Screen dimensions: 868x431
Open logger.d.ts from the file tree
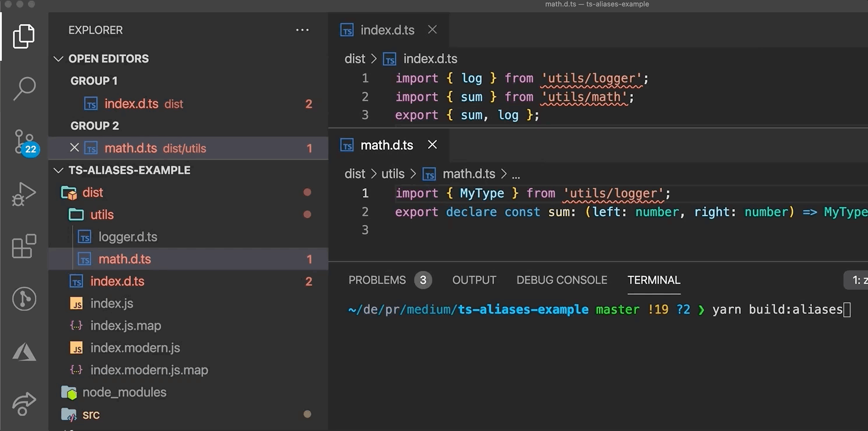[128, 237]
